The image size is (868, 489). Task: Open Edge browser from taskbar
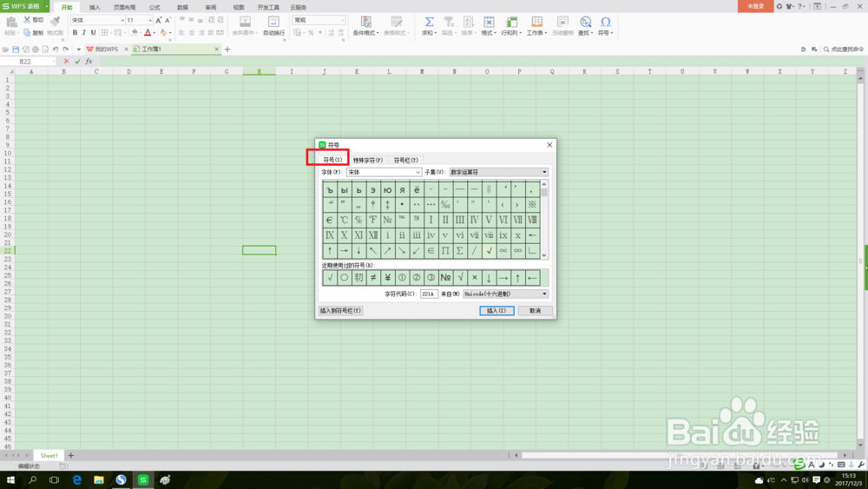(x=77, y=479)
